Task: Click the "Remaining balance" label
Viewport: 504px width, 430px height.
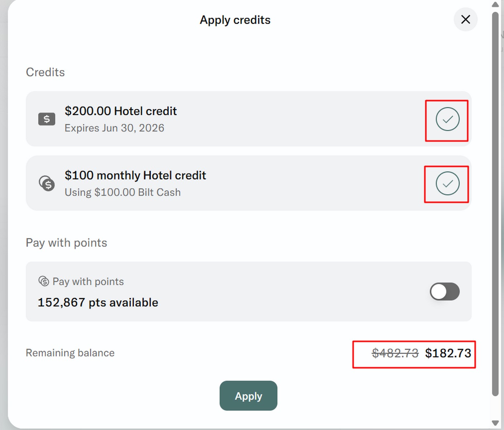Action: coord(70,353)
